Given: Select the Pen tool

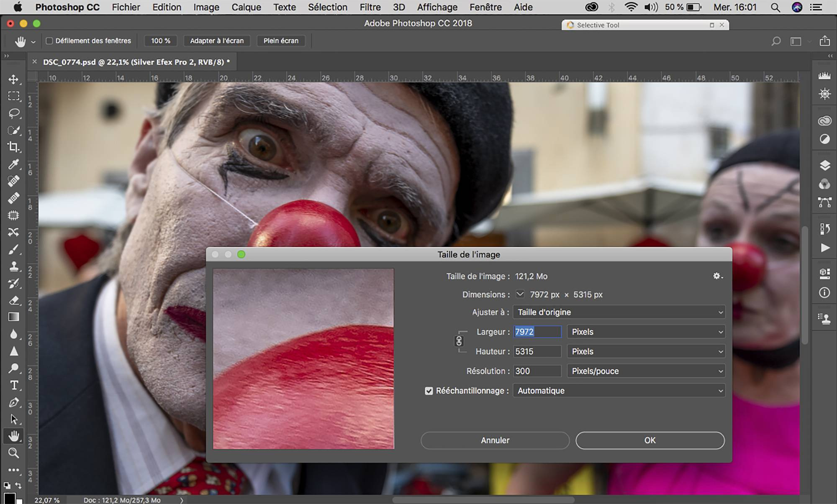Looking at the screenshot, I should (x=14, y=402).
